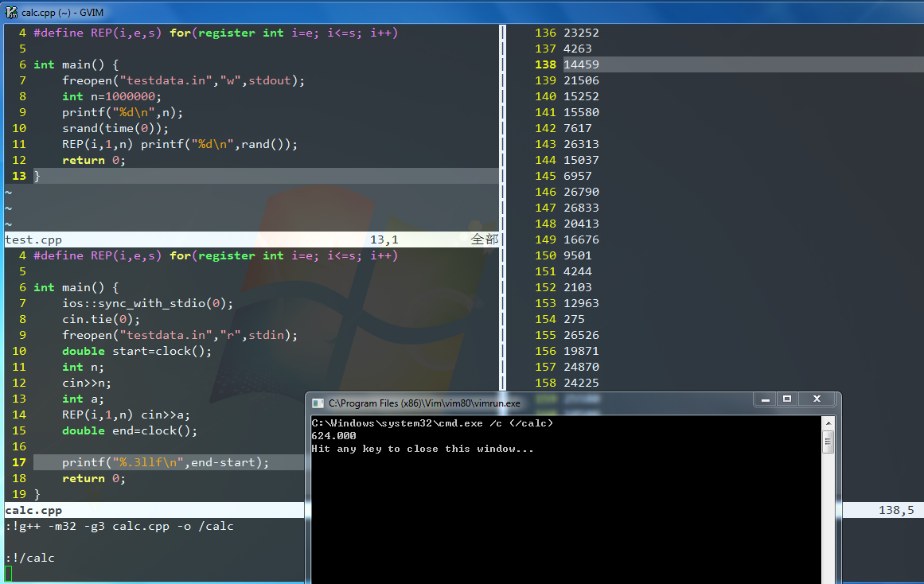Click the value 19871 on line 156
The image size is (924, 584).
(x=581, y=351)
